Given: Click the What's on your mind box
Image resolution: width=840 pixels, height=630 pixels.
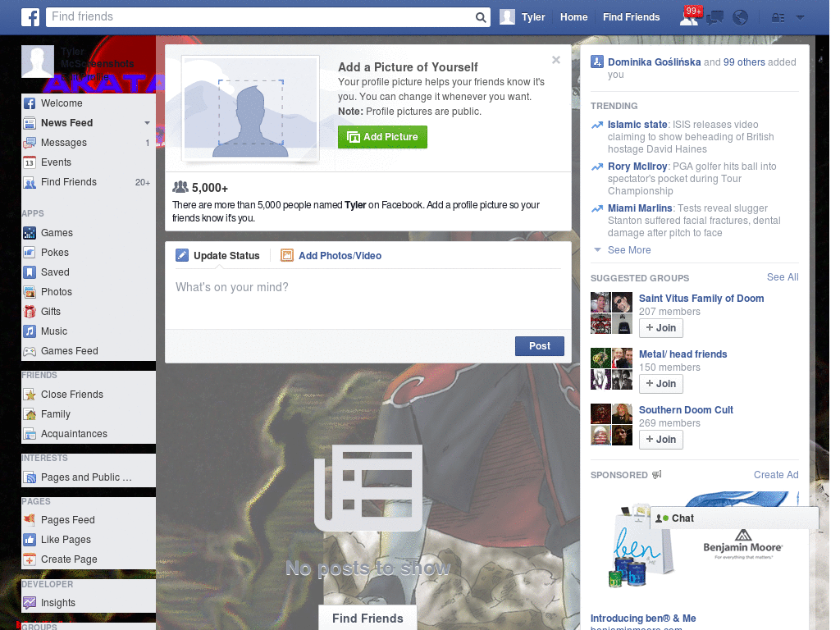Looking at the screenshot, I should click(x=368, y=299).
